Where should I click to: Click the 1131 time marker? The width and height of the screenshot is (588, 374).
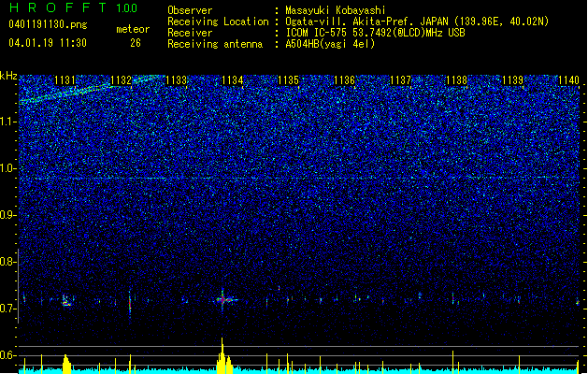65,80
